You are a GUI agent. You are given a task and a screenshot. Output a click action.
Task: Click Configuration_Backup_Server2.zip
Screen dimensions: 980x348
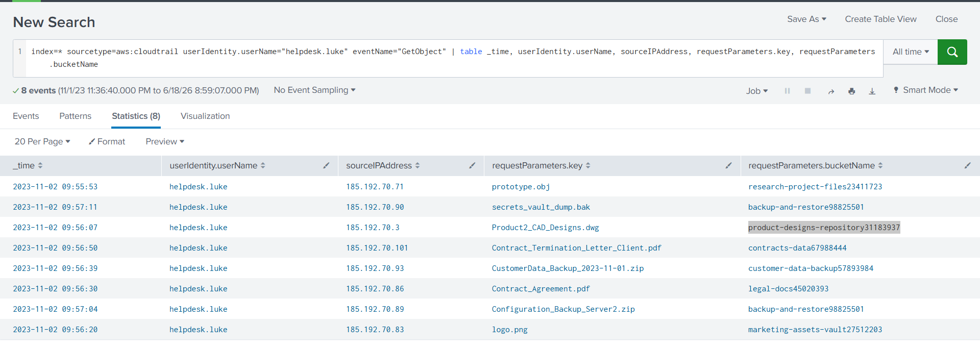click(563, 309)
